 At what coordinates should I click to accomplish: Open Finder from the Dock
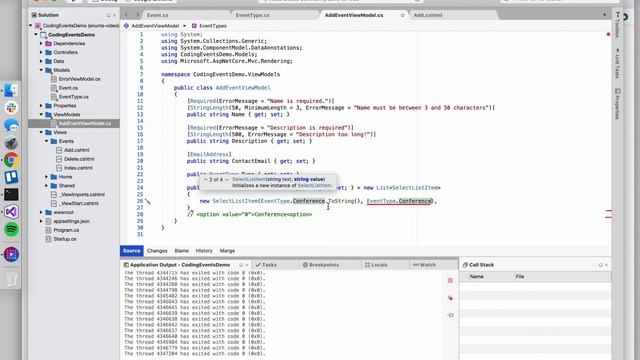11,90
